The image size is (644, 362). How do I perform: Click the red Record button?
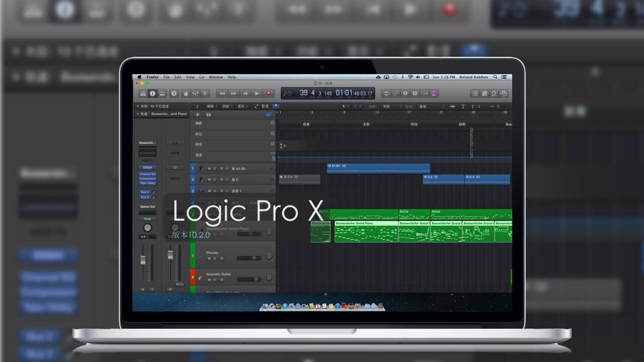(268, 94)
